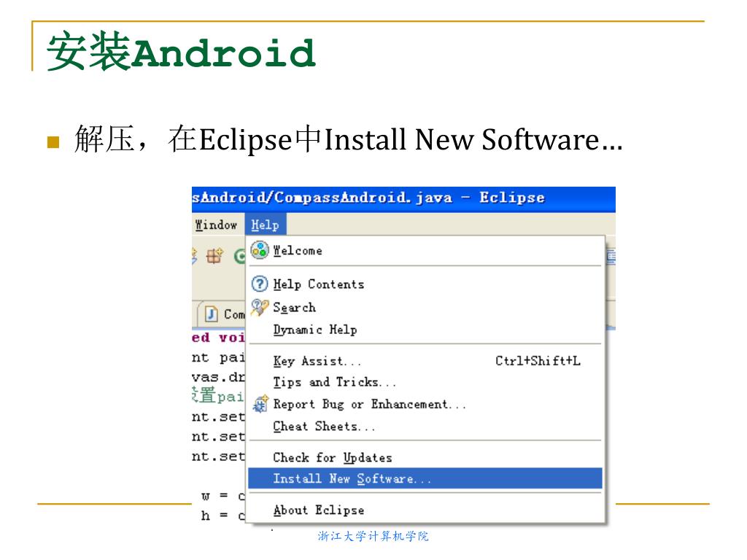Click the 'ed voi' keyword code line

(219, 338)
